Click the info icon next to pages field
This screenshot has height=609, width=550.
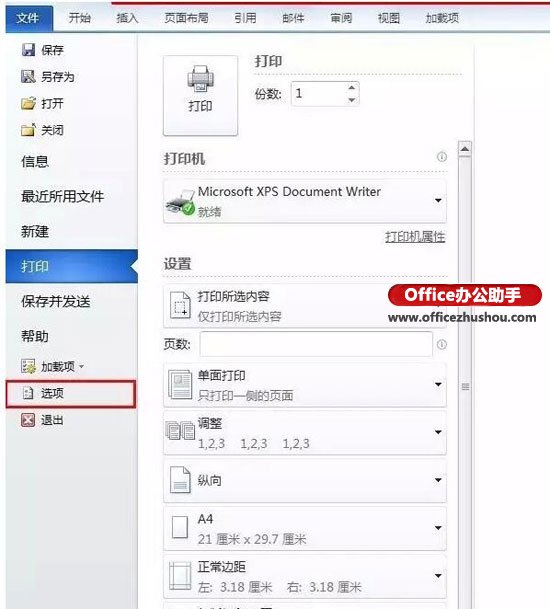click(x=442, y=345)
